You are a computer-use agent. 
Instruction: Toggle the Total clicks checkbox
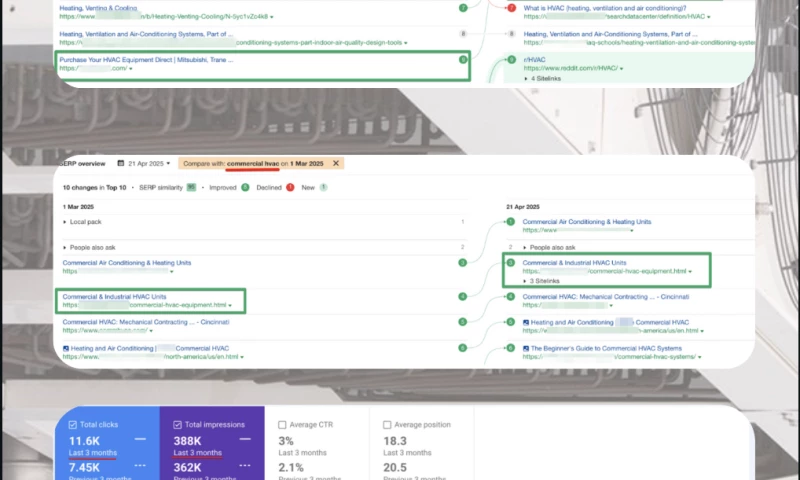coord(72,424)
